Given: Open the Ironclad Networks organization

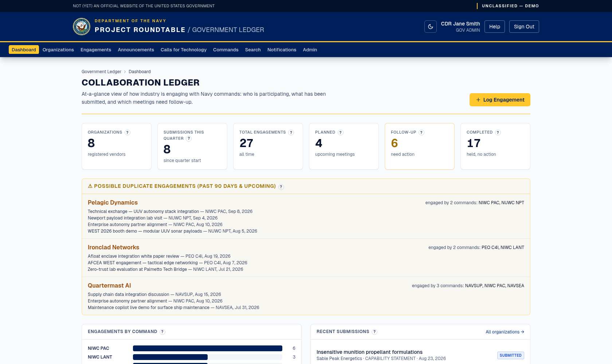Looking at the screenshot, I should point(113,247).
